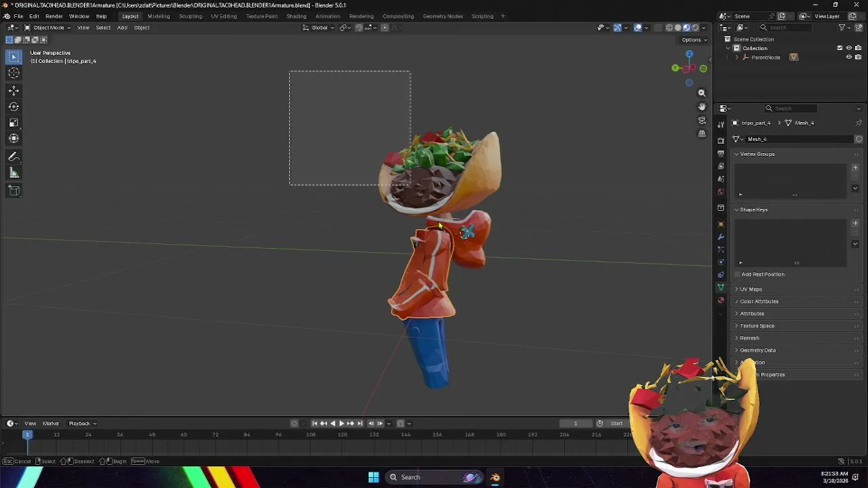The image size is (868, 488).
Task: Switch to the Shading workspace tab
Action: point(296,16)
